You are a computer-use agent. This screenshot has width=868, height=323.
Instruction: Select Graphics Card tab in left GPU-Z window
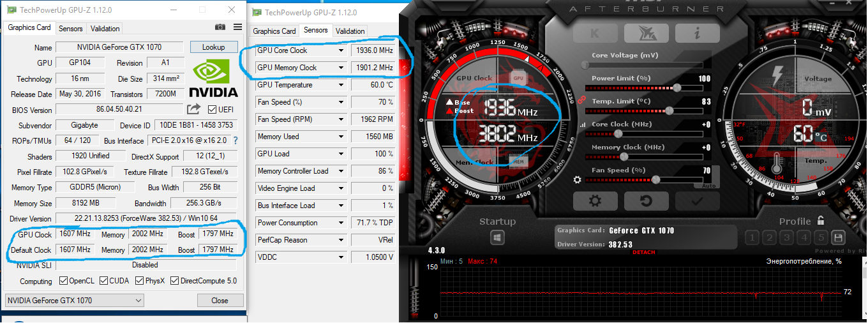tap(29, 28)
